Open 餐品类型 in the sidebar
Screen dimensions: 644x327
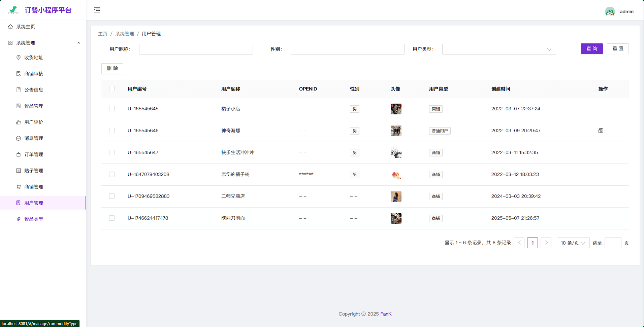pos(34,219)
